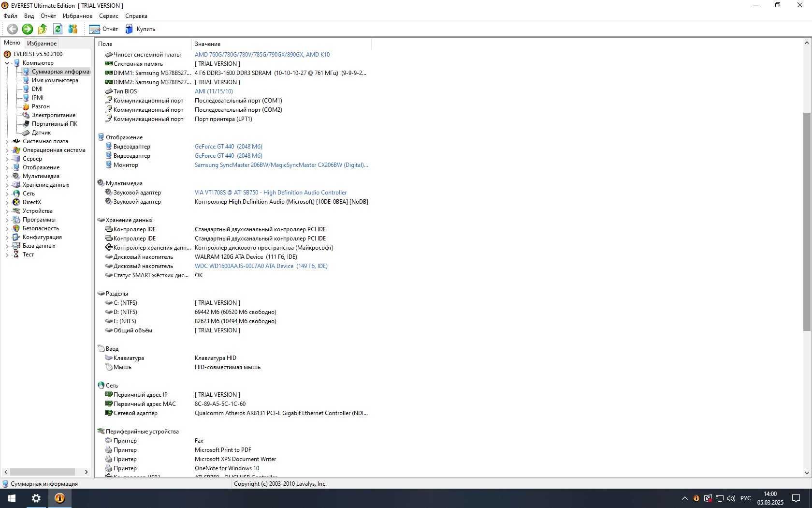Open Settings gear from the taskbar
This screenshot has height=508, width=812.
[36, 498]
